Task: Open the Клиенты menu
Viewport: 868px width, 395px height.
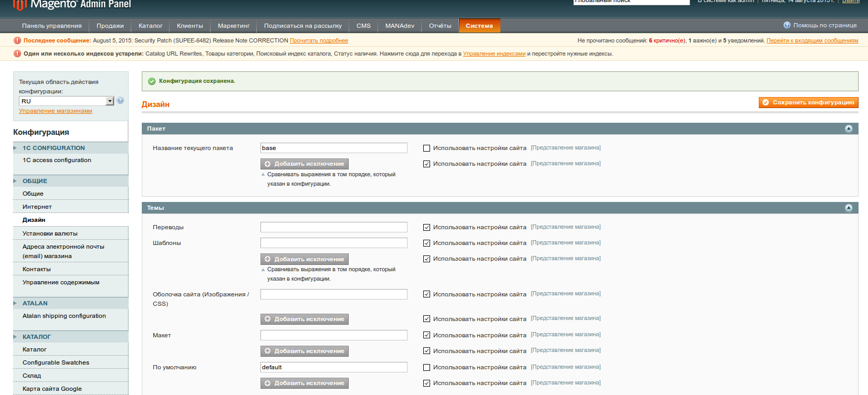Action: [x=190, y=26]
